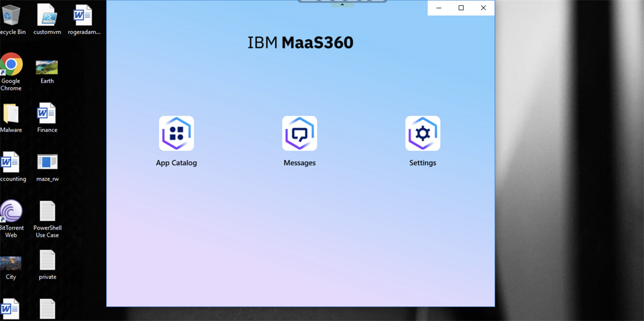Launch BitTorrent Web
The image size is (644, 321).
point(12,210)
